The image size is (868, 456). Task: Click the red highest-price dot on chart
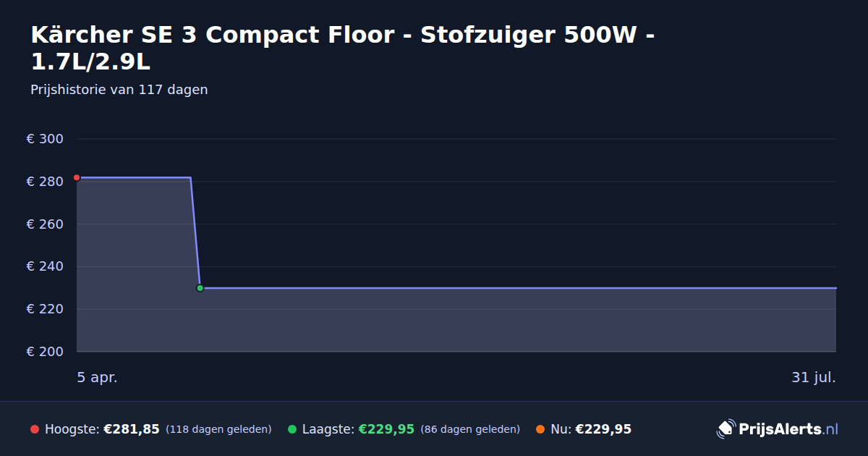click(77, 177)
